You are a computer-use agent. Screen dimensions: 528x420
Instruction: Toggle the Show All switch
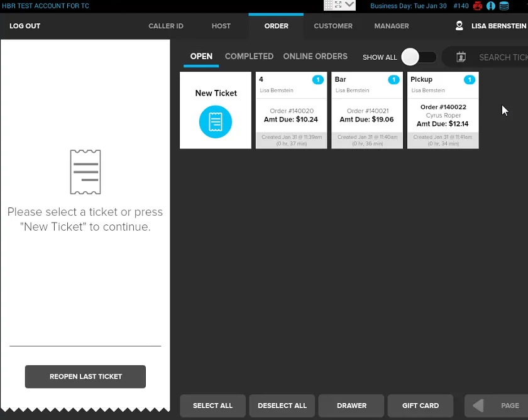[x=419, y=57]
